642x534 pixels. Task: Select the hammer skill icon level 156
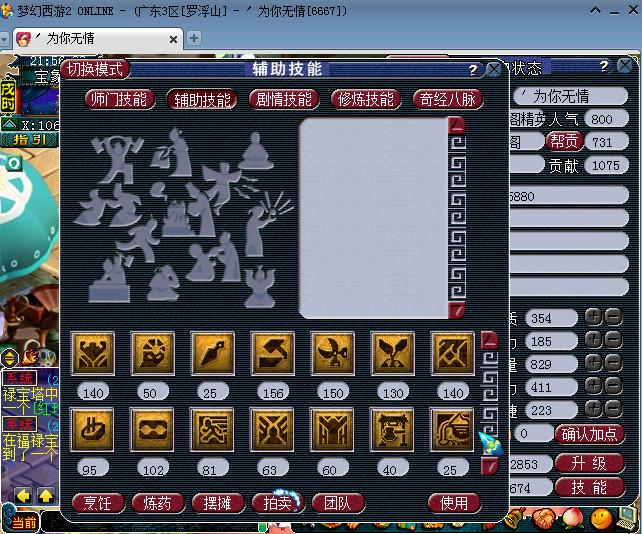pyautogui.click(x=273, y=354)
